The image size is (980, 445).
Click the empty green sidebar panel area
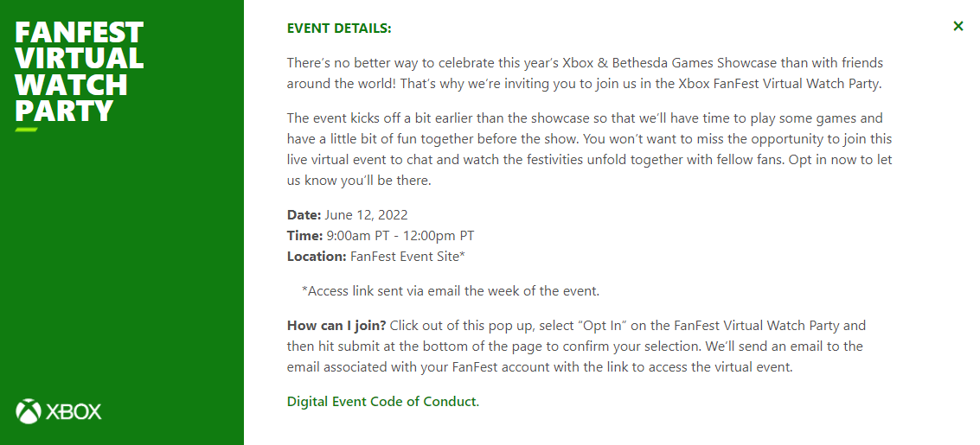pos(122,262)
